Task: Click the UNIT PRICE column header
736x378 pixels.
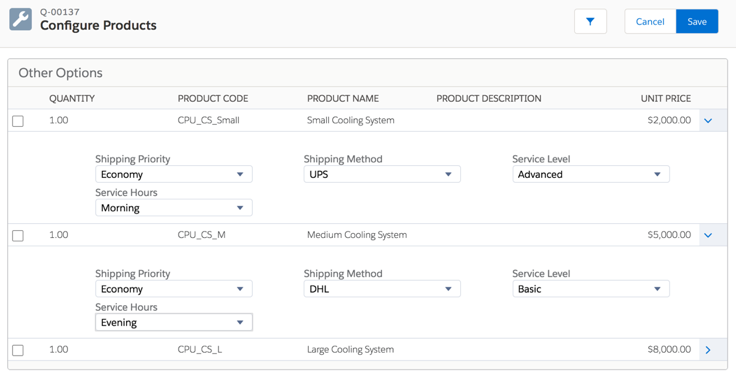Action: click(x=666, y=99)
